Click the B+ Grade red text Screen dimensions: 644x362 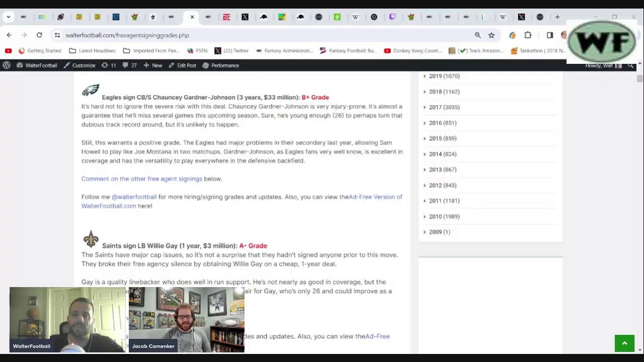click(x=315, y=98)
